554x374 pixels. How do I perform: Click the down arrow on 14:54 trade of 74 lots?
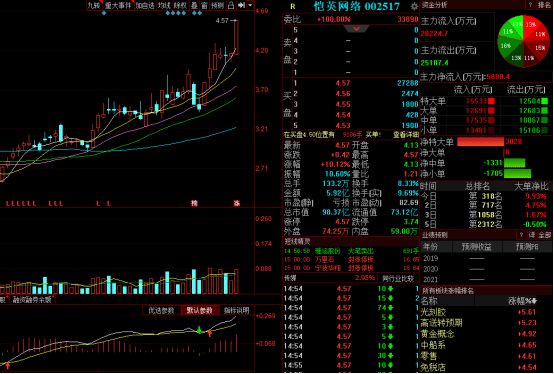390,308
